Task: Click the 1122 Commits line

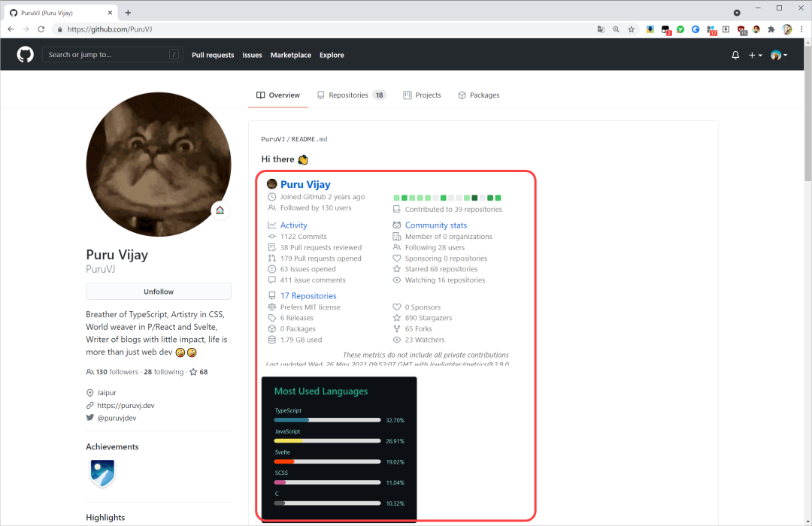Action: tap(304, 237)
